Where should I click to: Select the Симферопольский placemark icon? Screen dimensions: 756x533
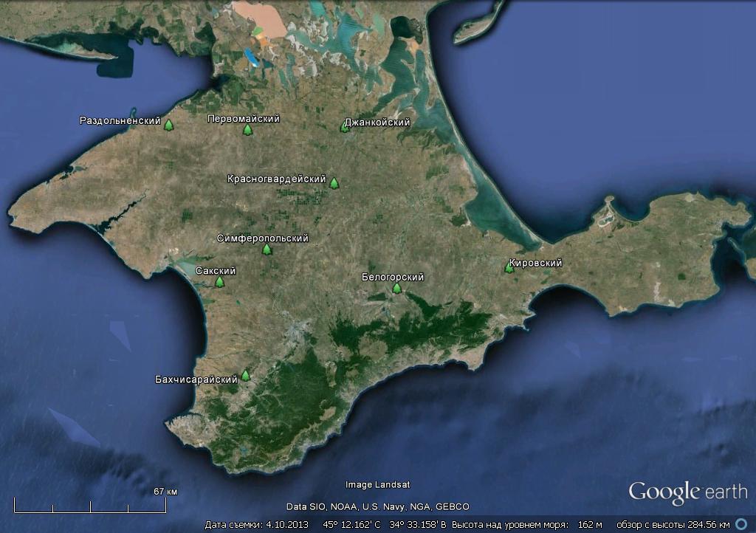tap(267, 250)
